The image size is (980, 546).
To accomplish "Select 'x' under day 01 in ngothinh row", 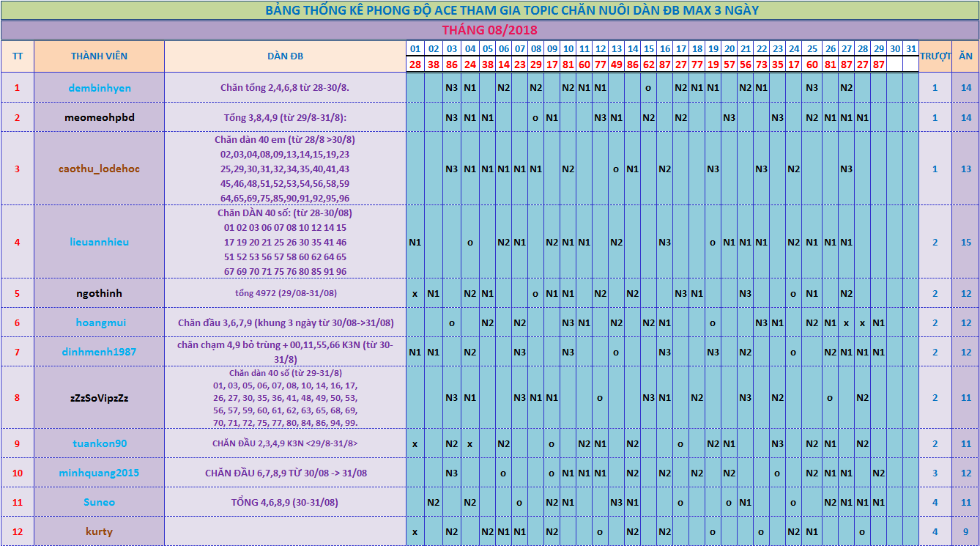I will point(415,293).
